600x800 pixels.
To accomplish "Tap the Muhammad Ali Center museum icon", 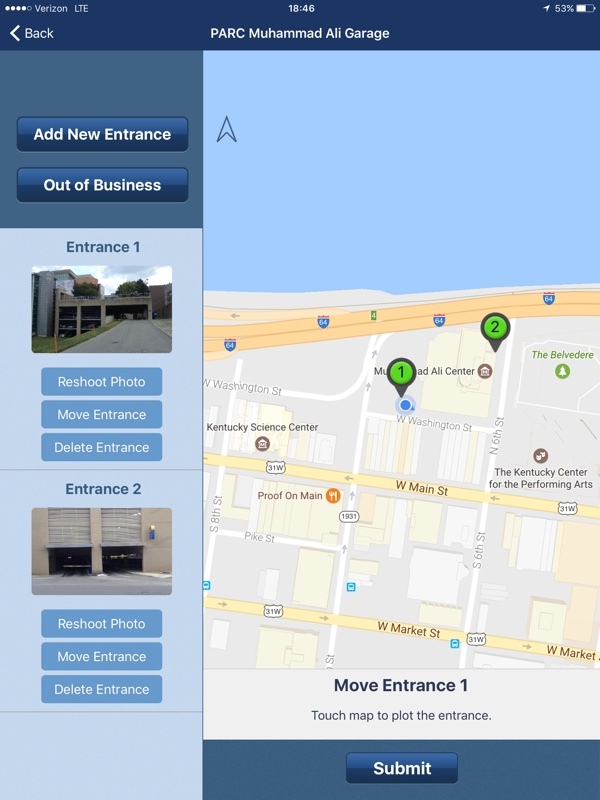I will [485, 371].
